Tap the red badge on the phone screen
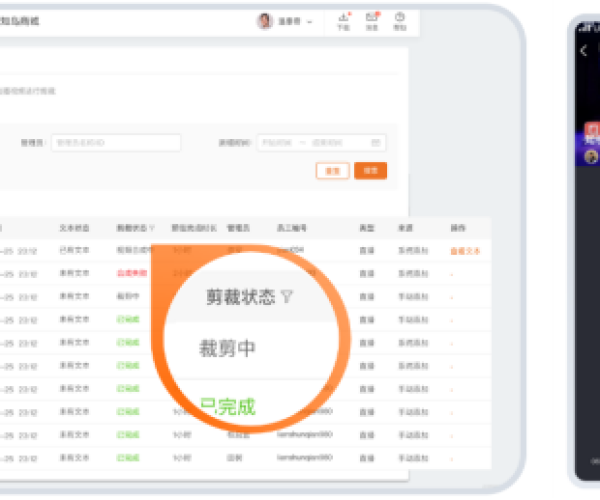Viewport: 600px width, 500px height. (x=592, y=130)
